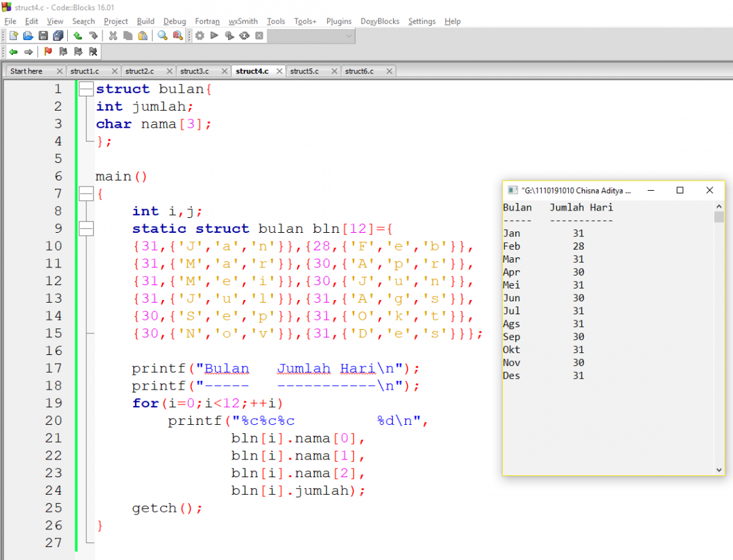This screenshot has height=560, width=733.
Task: Copy selection with the copy icon
Action: [x=128, y=35]
